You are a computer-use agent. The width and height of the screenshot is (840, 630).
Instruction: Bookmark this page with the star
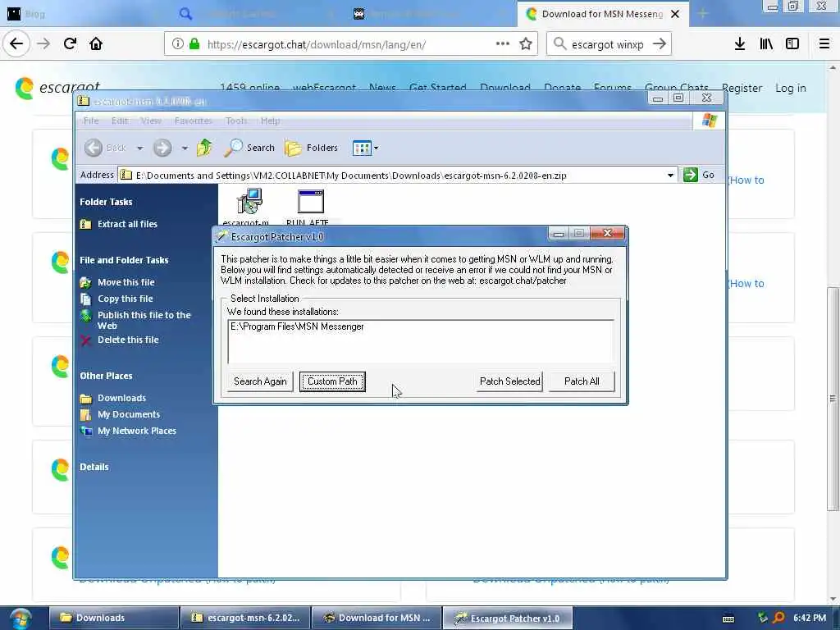[526, 44]
